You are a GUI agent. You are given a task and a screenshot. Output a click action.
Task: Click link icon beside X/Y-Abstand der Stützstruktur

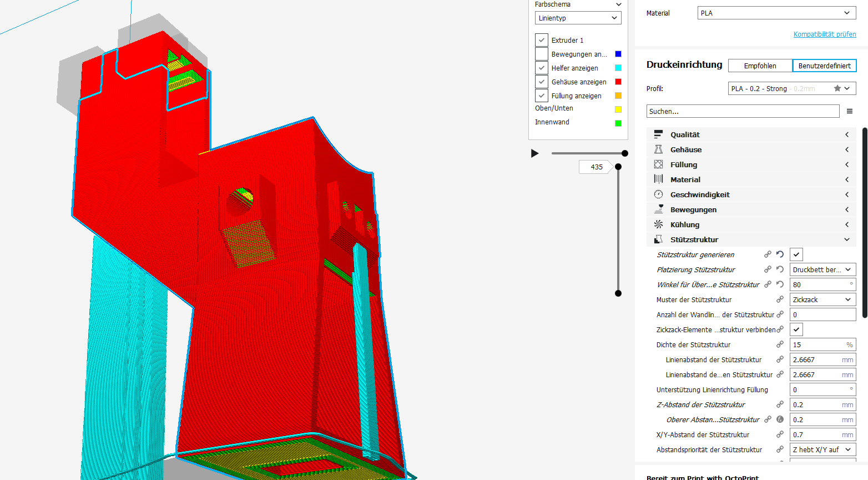tap(780, 434)
